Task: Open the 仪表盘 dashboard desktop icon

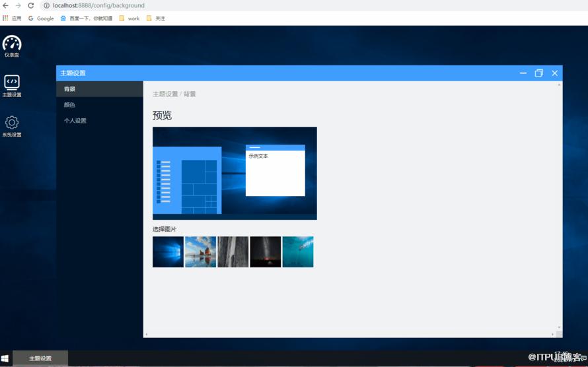Action: coord(12,46)
